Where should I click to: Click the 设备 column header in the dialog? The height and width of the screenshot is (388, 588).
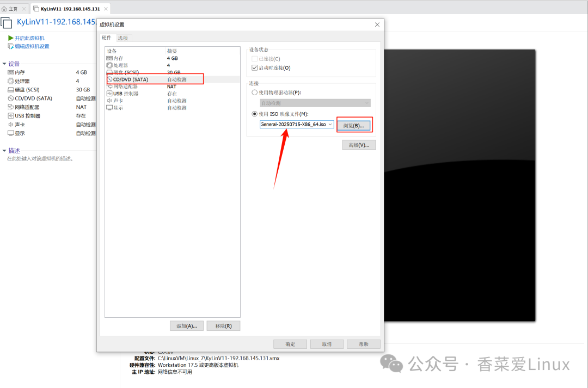(135, 51)
